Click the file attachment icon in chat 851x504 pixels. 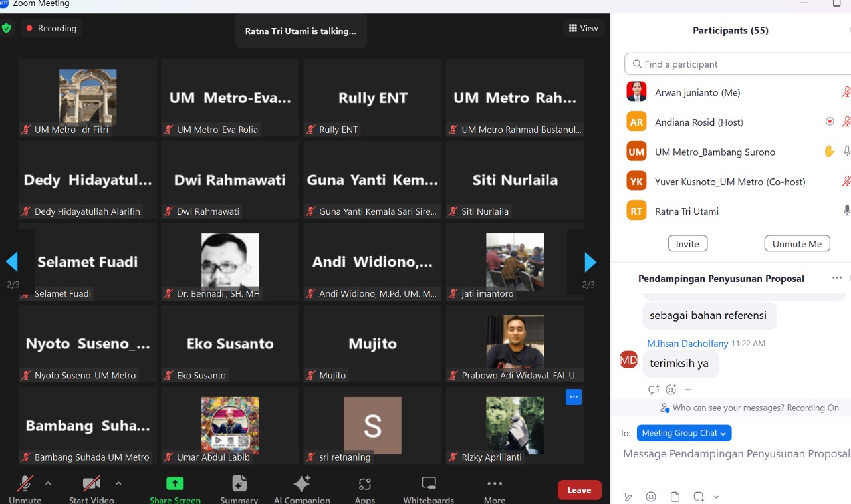click(675, 497)
